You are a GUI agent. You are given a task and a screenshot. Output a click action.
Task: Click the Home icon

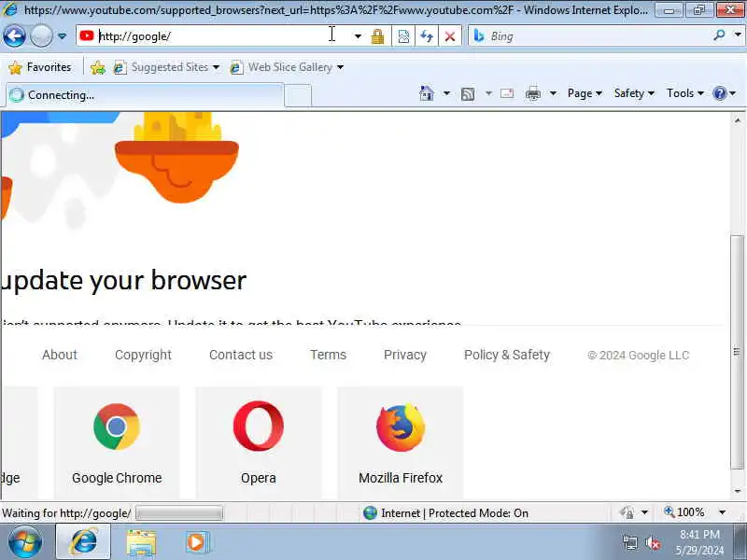[427, 93]
